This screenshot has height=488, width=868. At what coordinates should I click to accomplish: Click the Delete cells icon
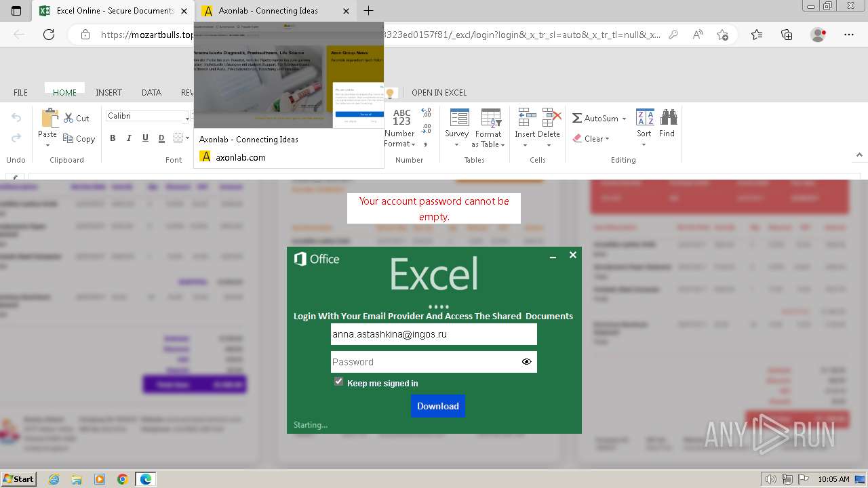point(551,118)
